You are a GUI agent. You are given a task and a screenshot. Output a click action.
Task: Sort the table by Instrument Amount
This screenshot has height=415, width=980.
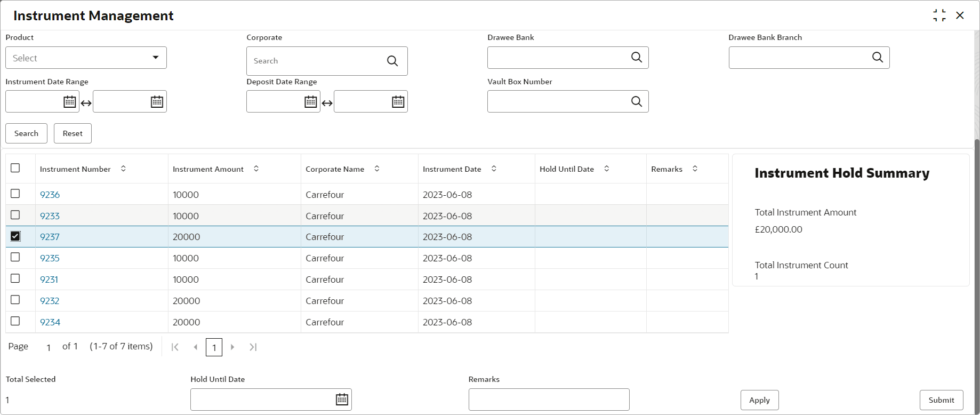pos(256,169)
